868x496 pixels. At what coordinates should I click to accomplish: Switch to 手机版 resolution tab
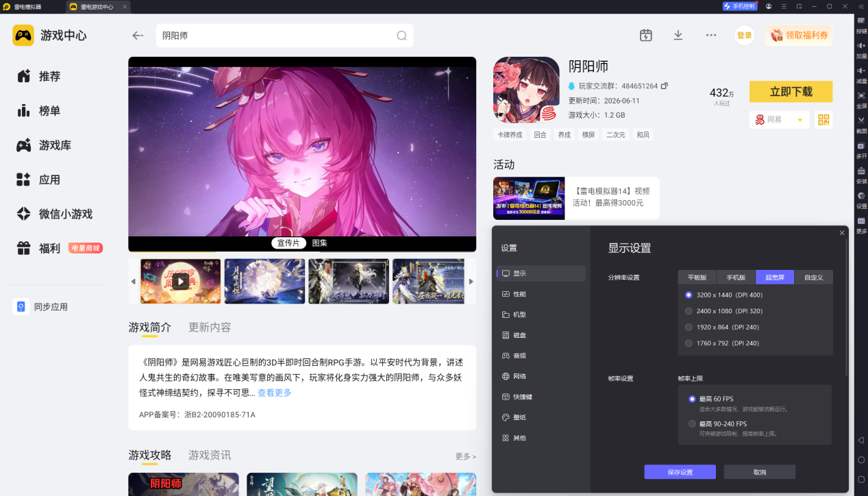click(736, 277)
